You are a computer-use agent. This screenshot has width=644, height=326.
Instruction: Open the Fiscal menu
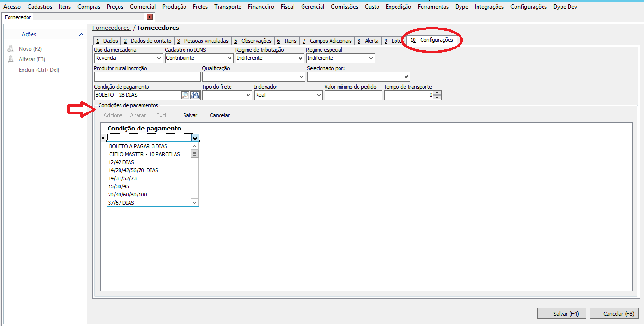click(x=287, y=7)
